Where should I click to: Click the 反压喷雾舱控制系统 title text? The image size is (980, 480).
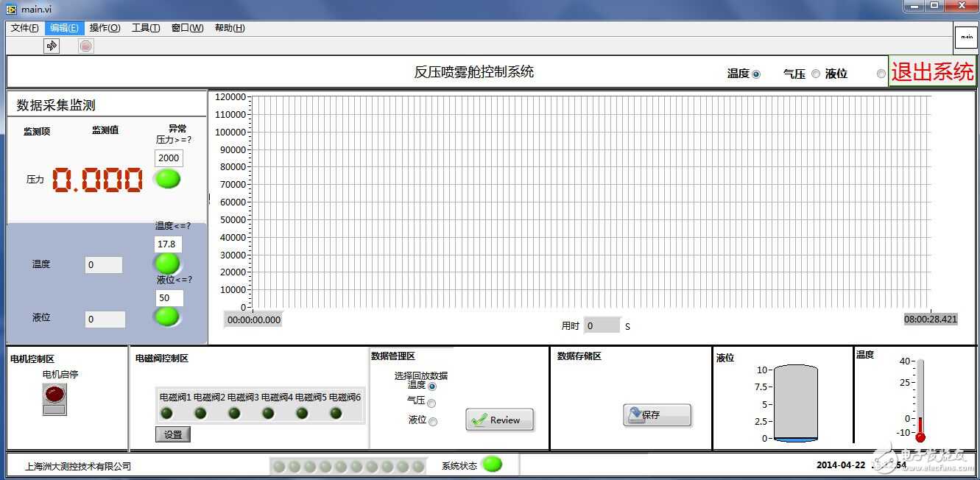473,72
